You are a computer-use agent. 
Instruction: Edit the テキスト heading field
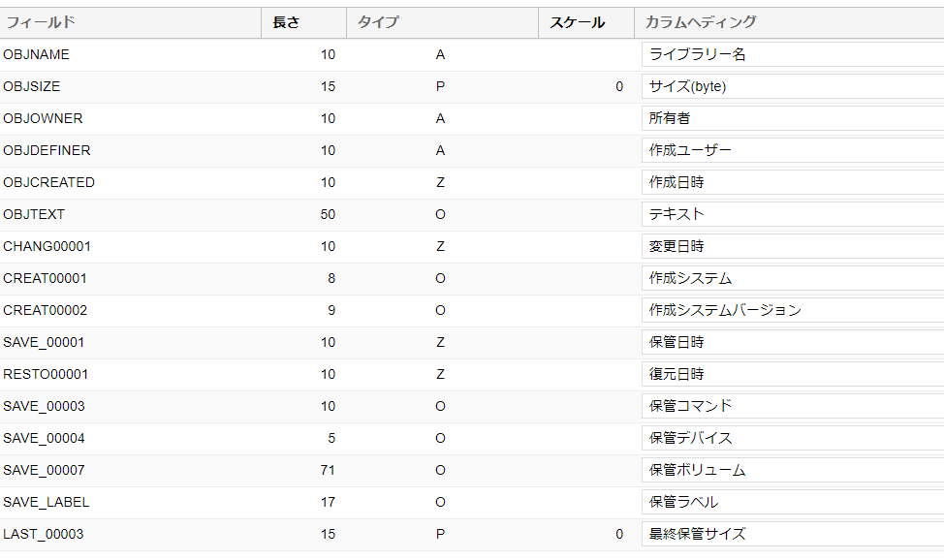(792, 215)
